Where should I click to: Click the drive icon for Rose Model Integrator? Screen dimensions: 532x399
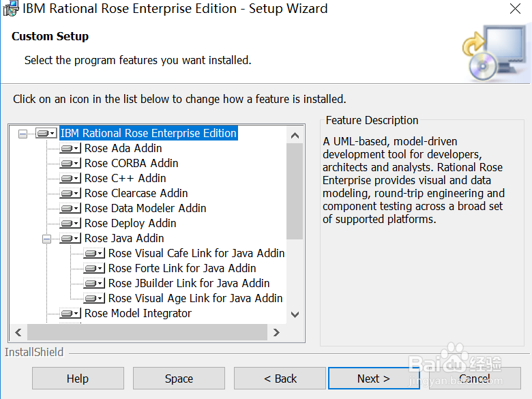point(70,314)
